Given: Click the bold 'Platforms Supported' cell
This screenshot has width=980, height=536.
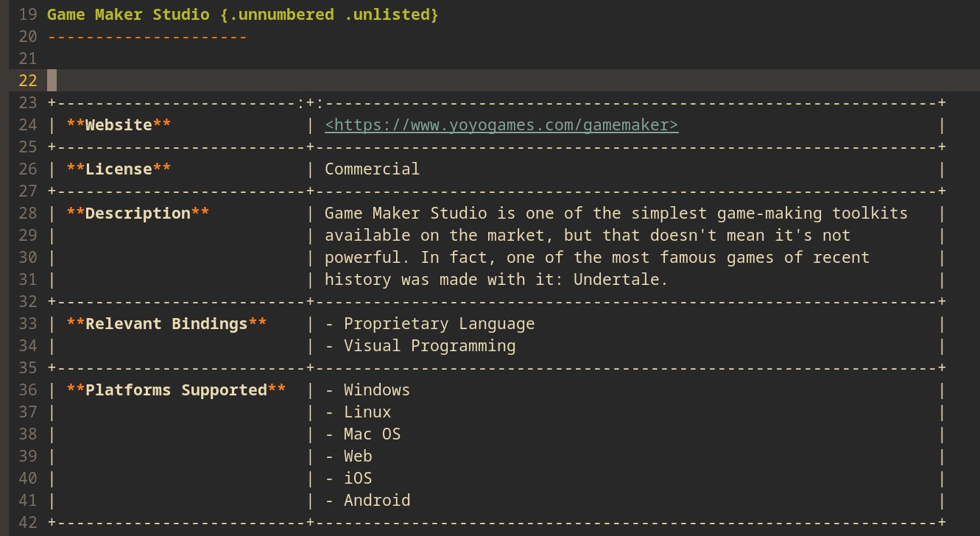Looking at the screenshot, I should [176, 390].
